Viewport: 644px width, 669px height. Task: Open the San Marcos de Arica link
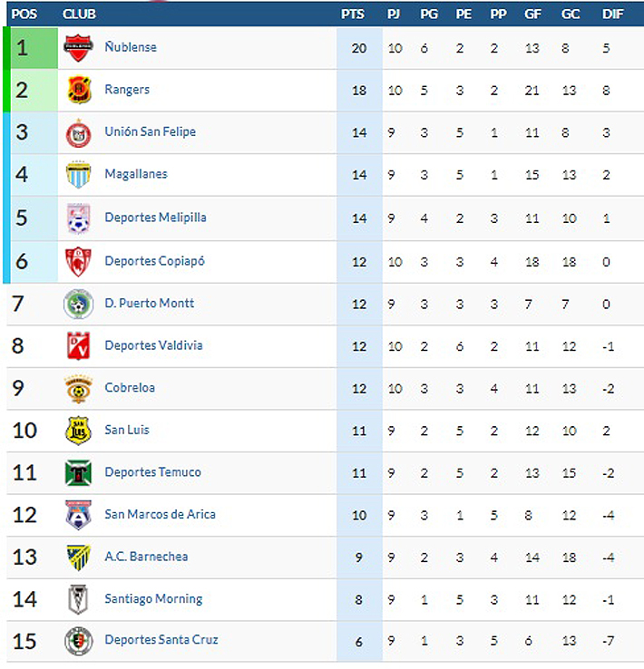tap(160, 514)
